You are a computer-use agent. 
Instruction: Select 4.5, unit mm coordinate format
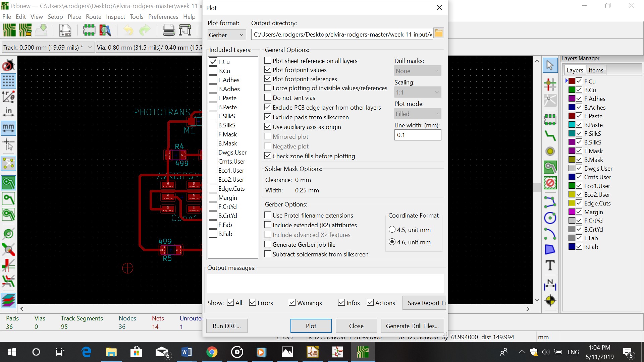[392, 230]
